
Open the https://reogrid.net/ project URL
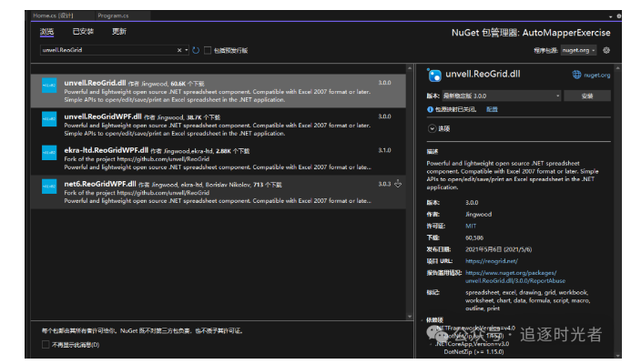(x=492, y=261)
